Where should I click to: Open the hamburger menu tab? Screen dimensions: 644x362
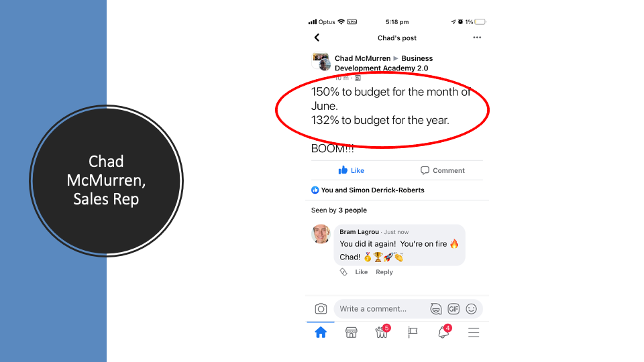point(474,333)
